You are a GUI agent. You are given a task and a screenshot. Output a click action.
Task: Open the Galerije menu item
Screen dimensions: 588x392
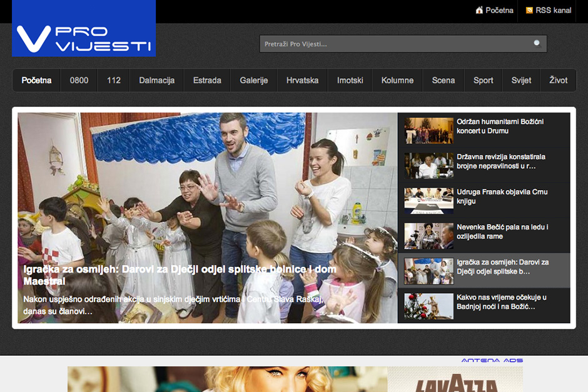[x=253, y=81]
